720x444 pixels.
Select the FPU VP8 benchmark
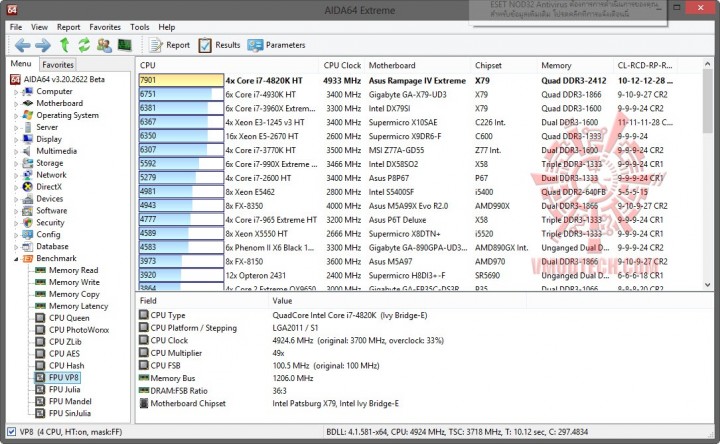57,377
